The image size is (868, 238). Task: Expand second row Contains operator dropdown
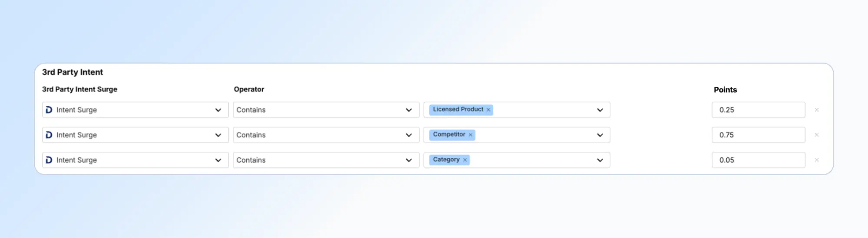(409, 135)
